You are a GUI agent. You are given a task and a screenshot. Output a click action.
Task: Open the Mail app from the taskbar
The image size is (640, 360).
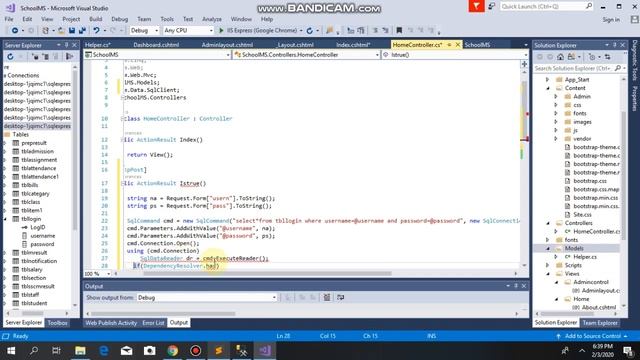tap(127, 351)
